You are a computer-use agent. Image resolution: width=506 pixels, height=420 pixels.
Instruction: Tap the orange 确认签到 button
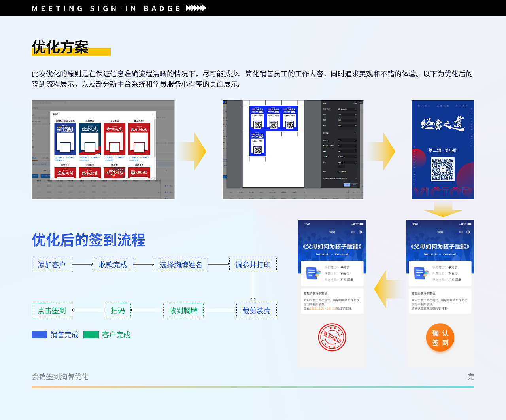tap(440, 337)
